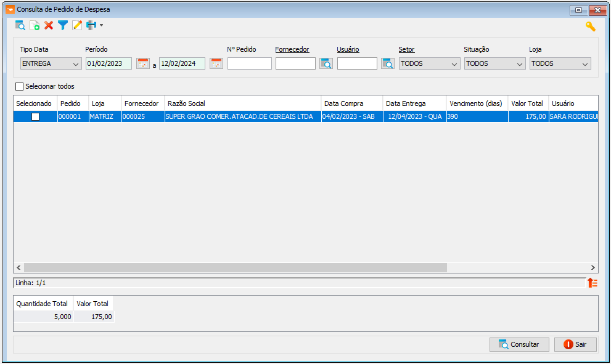Image resolution: width=611 pixels, height=364 pixels.
Task: Expand the Tipo Data dropdown
Action: pyautogui.click(x=51, y=63)
